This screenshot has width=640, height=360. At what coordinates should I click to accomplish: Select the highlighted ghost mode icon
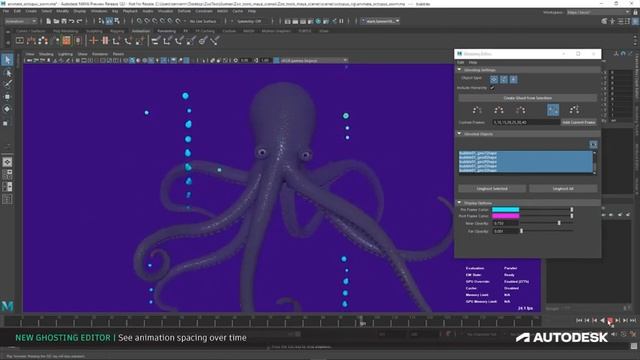click(553, 110)
